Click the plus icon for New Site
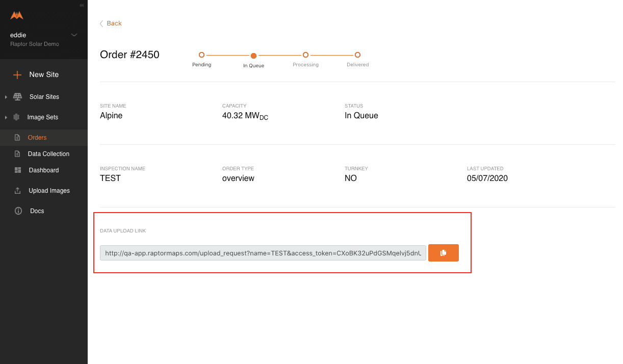This screenshot has width=623, height=364. 17,75
